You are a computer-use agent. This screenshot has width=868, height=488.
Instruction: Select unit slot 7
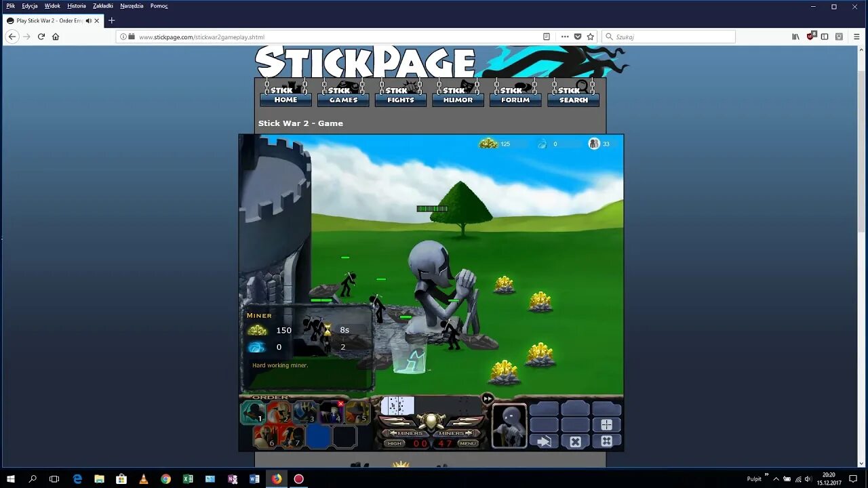292,436
